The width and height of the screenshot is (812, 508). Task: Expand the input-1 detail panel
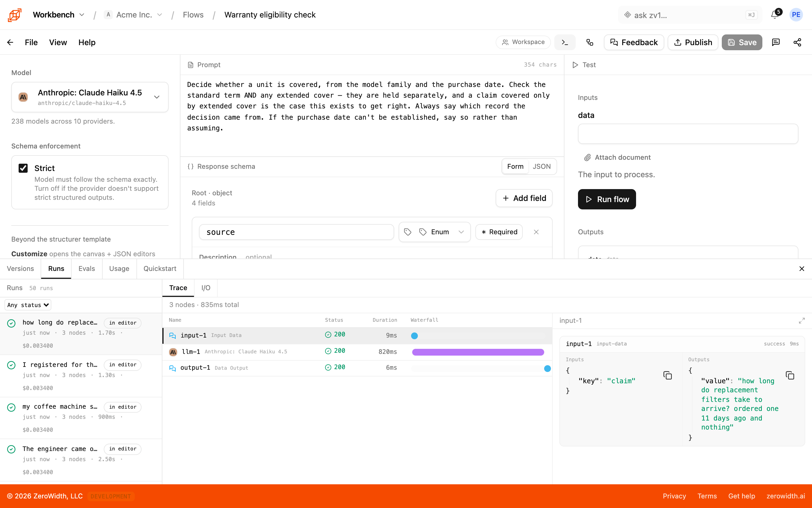click(802, 321)
